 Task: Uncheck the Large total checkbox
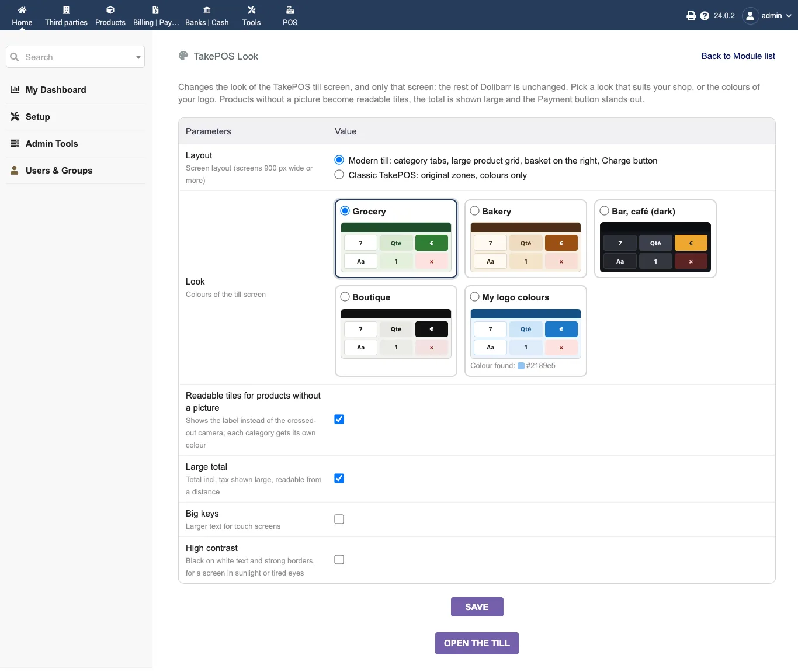(339, 478)
